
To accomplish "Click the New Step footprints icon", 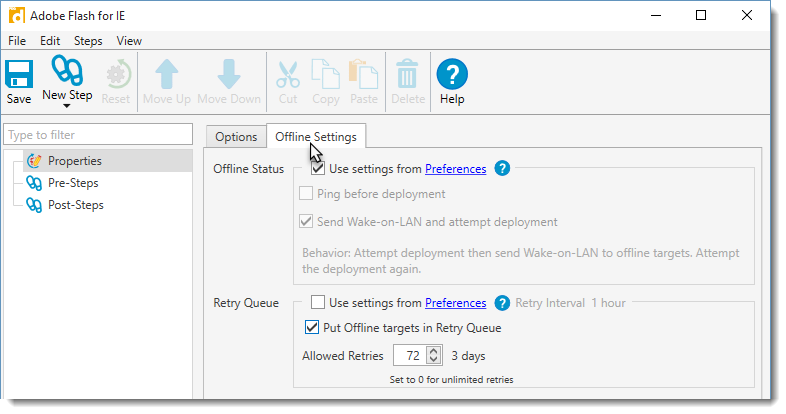I will pyautogui.click(x=67, y=71).
